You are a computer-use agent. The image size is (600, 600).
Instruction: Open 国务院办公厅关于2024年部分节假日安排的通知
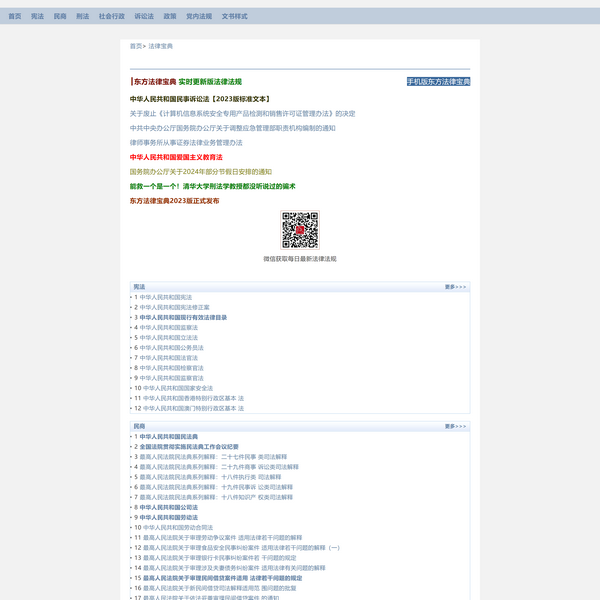[200, 172]
